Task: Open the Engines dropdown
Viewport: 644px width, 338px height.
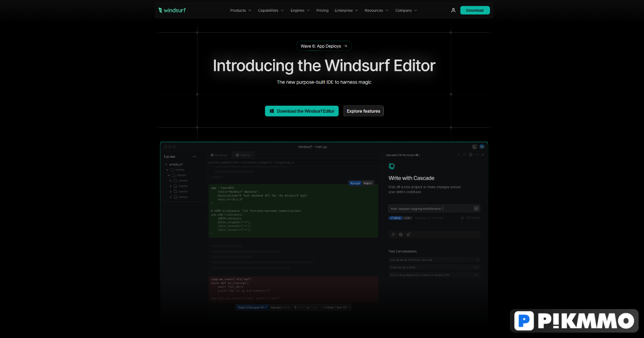Action: pos(300,10)
